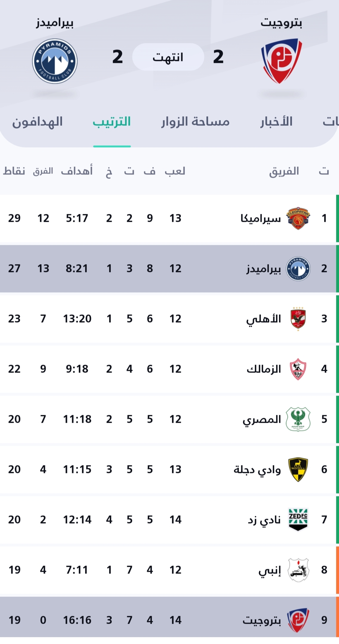Image resolution: width=339 pixels, height=644 pixels.
Task: Open the مساحة الزوار visitors tab
Action: tap(195, 122)
